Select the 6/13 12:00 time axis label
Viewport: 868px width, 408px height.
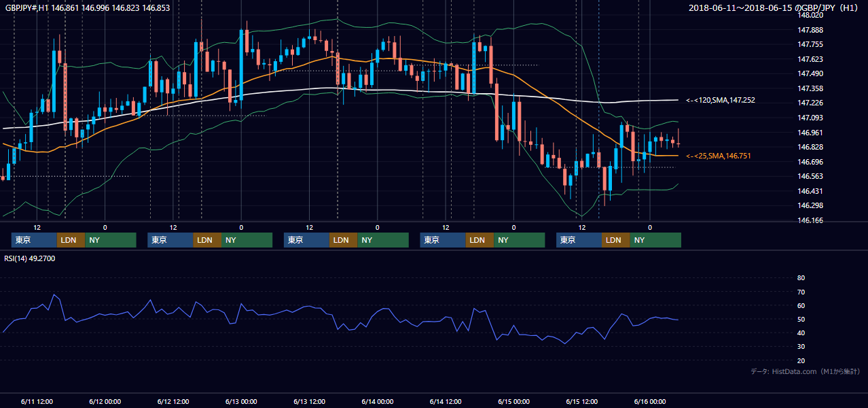[309, 402]
